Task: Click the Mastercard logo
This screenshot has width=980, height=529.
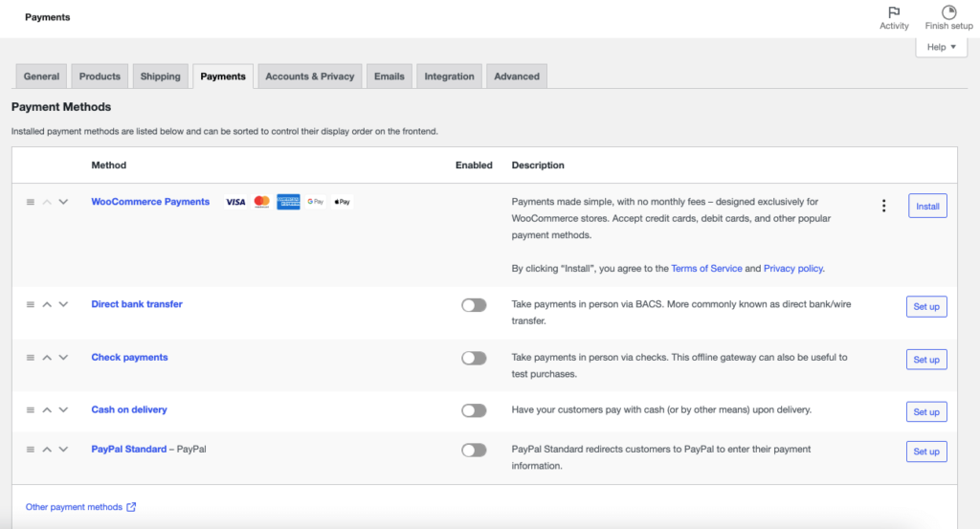Action: (262, 202)
